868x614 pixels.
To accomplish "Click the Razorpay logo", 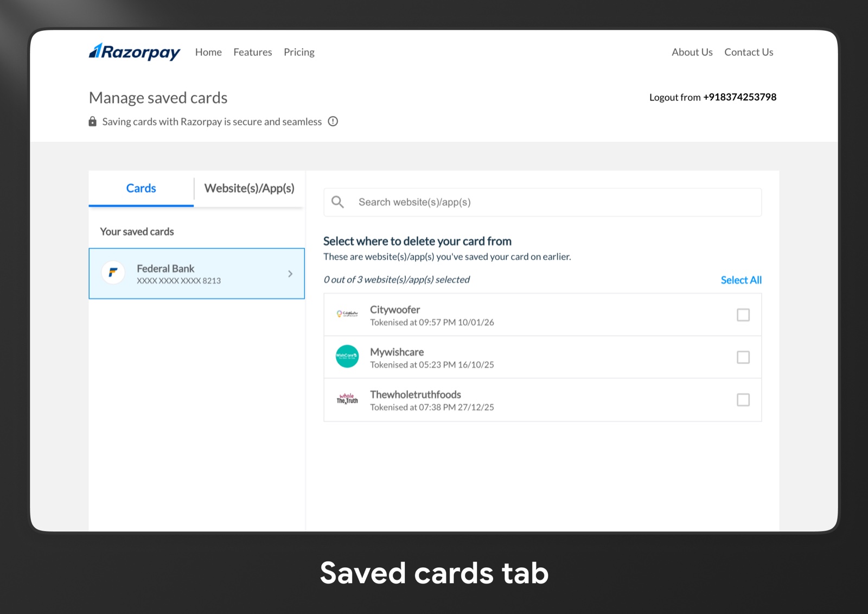I will [x=135, y=52].
